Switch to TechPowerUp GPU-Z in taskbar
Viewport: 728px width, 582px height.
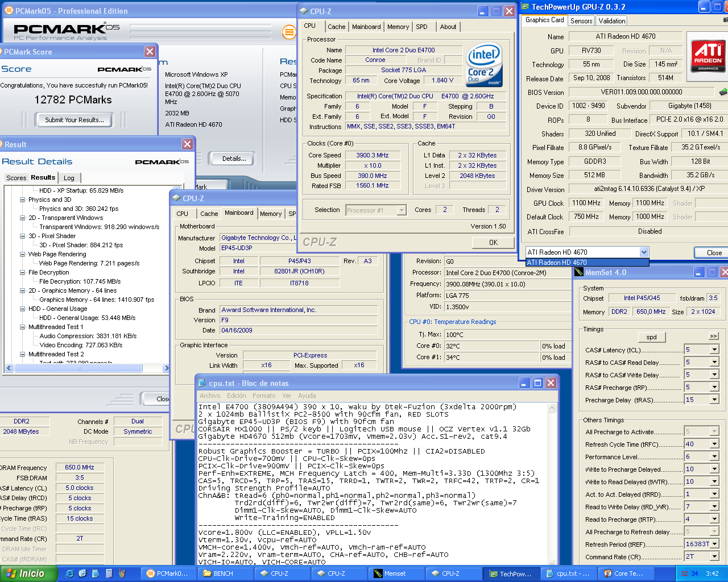point(511,573)
